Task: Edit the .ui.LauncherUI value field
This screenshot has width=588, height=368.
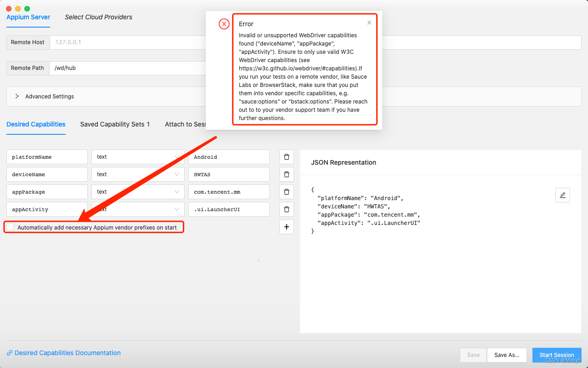Action: point(229,209)
